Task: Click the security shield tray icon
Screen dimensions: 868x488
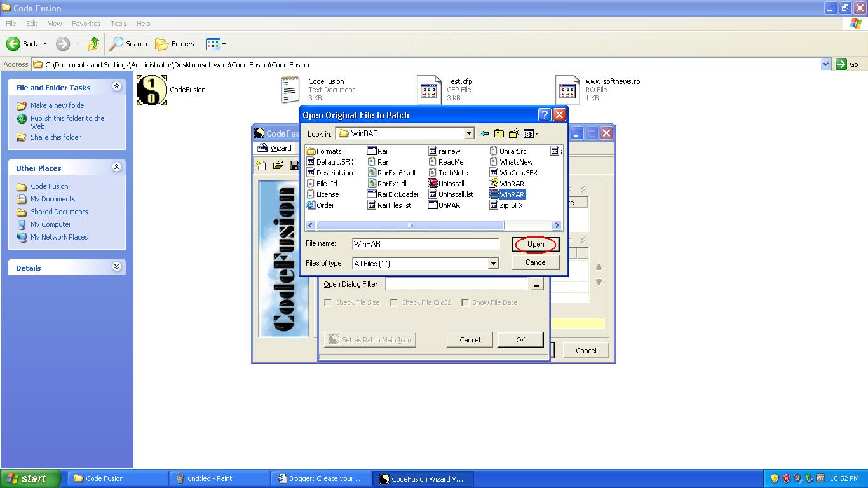Action: 774,478
